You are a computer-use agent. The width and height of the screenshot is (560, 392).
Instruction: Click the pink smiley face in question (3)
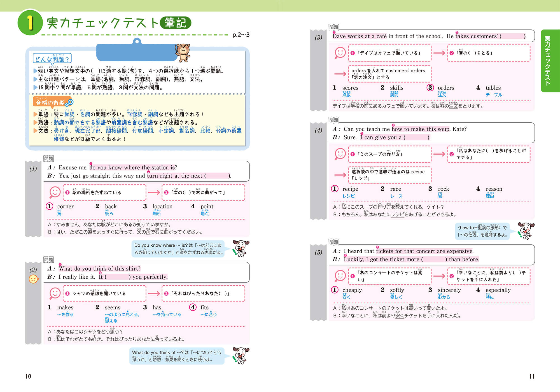click(340, 53)
